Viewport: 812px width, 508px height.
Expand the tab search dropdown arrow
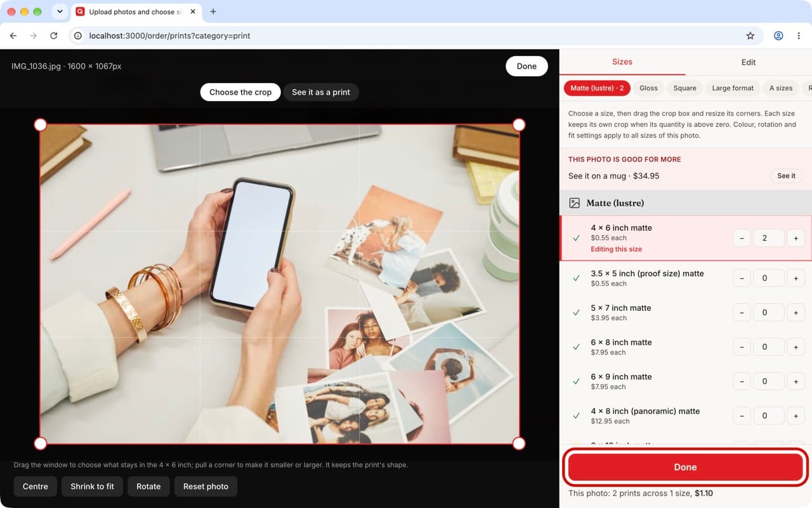click(x=60, y=11)
